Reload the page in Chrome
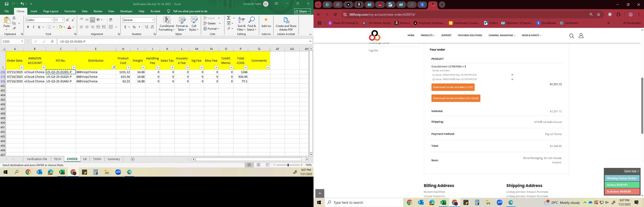Viewport: 644px width, 207px height. [335, 14]
